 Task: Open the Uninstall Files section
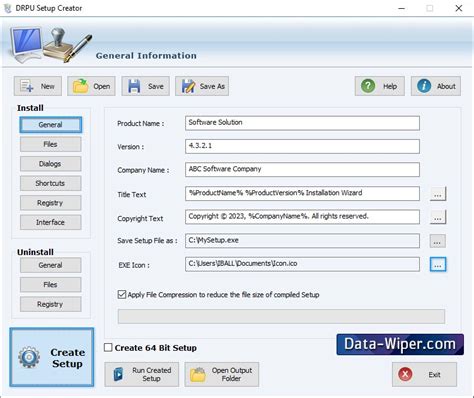[x=50, y=285]
